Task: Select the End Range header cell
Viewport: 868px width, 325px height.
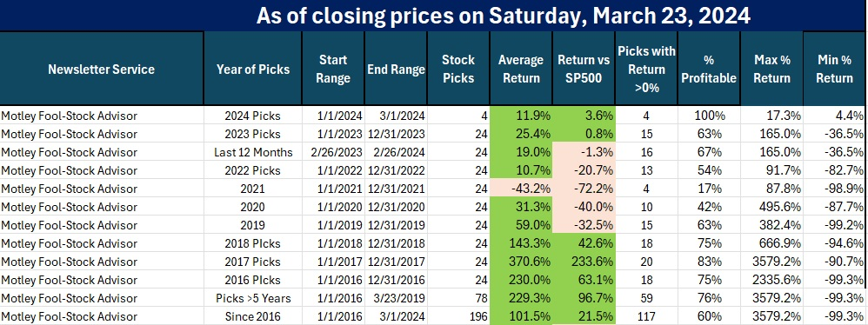Action: (x=396, y=69)
